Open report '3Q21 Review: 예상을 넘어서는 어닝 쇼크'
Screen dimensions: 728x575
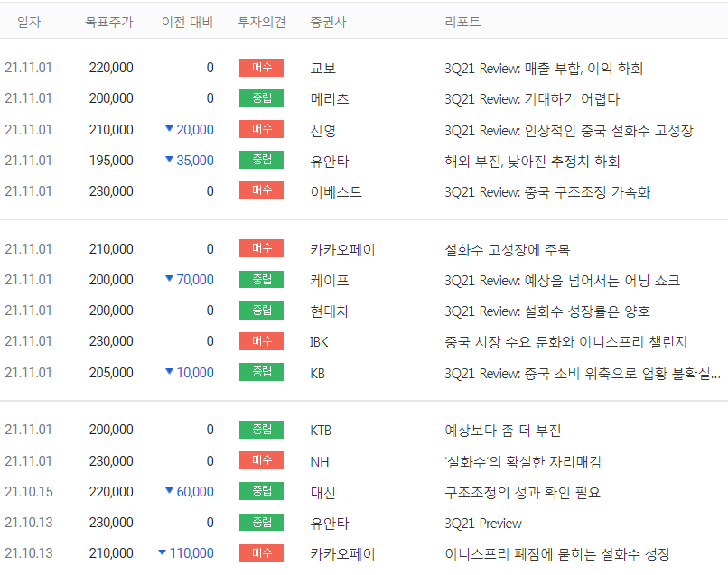tap(562, 281)
